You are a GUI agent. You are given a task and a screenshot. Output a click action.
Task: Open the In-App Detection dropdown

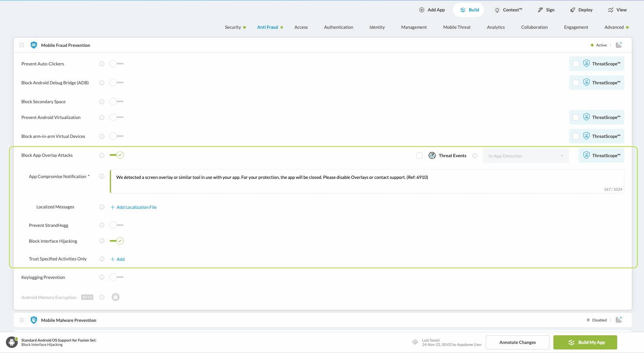[525, 156]
